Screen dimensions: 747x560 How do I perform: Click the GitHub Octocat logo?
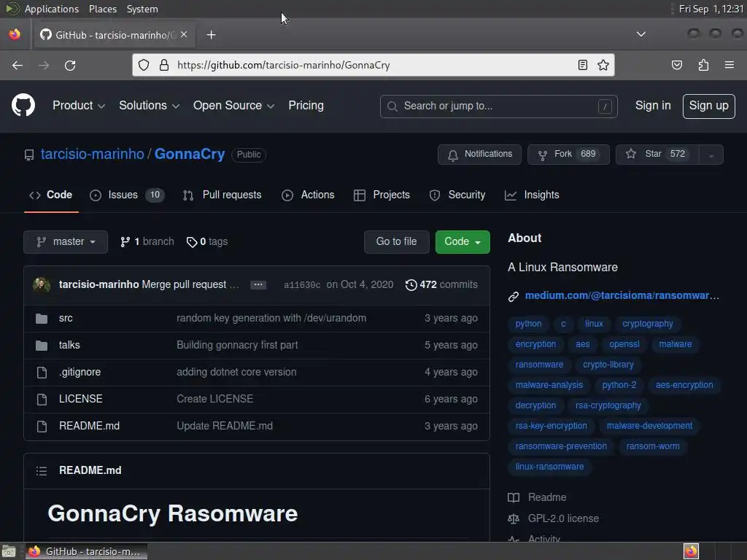coord(23,105)
